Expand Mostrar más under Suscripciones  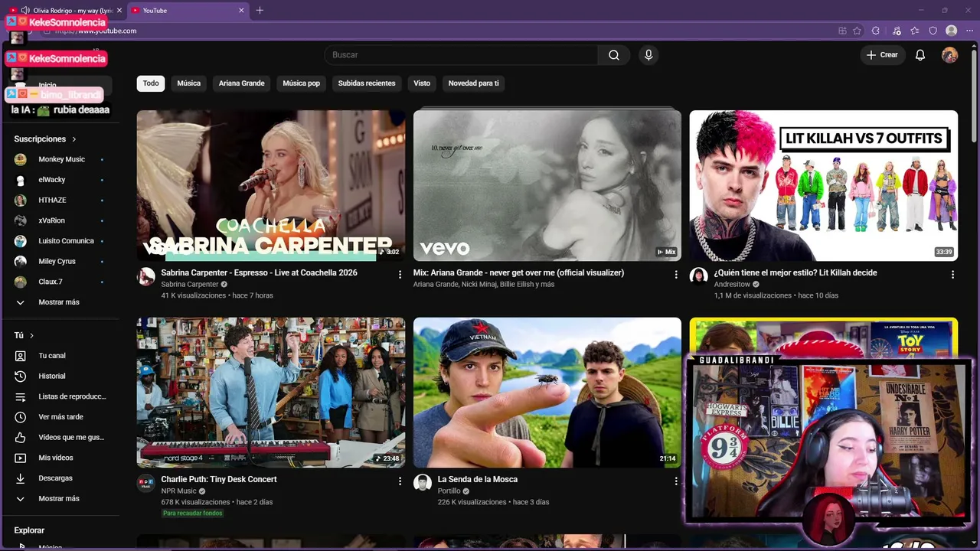tap(60, 302)
